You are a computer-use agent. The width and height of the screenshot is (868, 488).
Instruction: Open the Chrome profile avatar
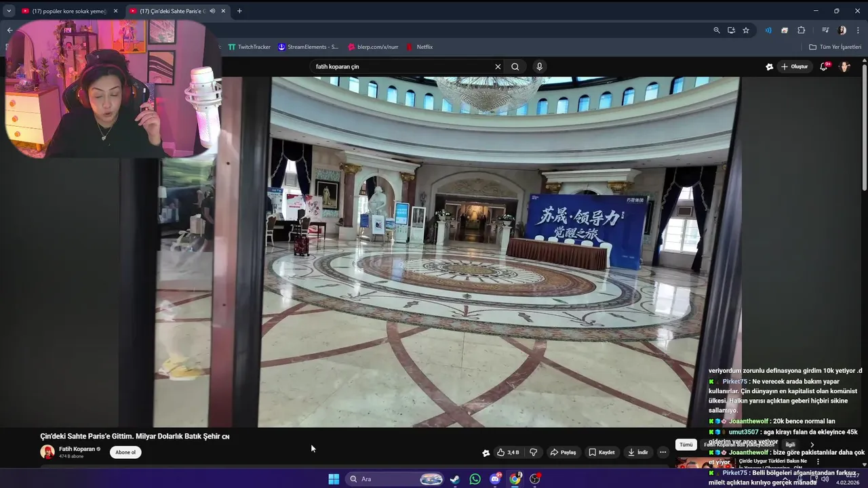842,30
